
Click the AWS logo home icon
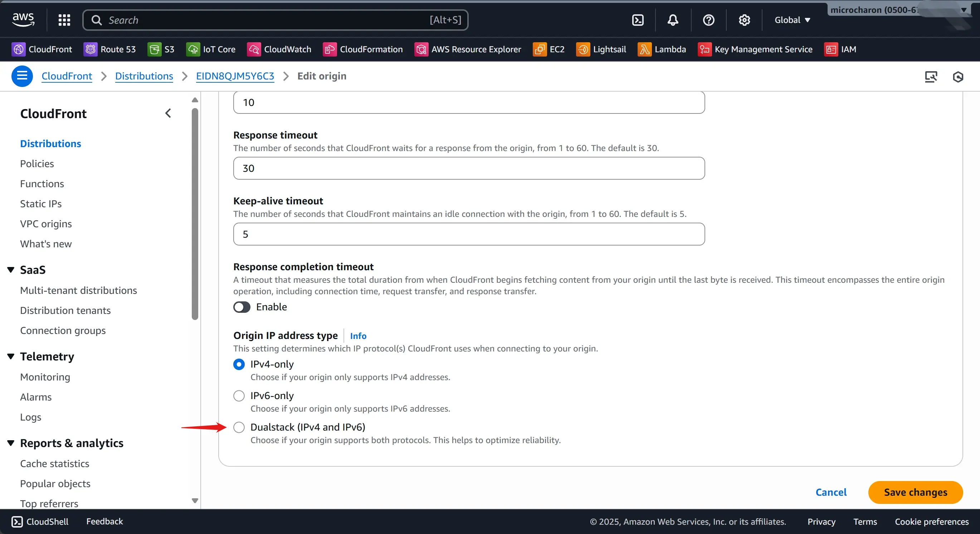pos(23,20)
